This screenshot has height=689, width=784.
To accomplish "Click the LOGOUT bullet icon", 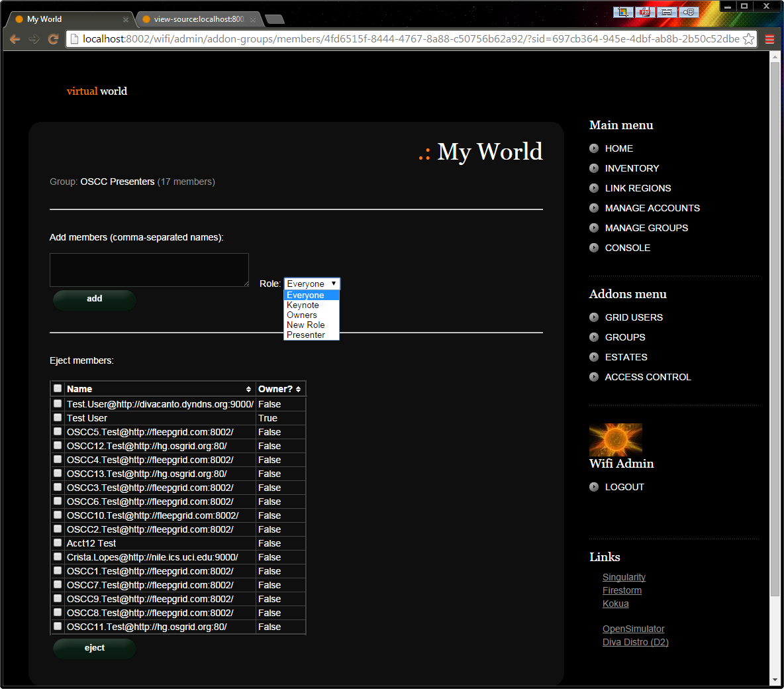I will (593, 487).
